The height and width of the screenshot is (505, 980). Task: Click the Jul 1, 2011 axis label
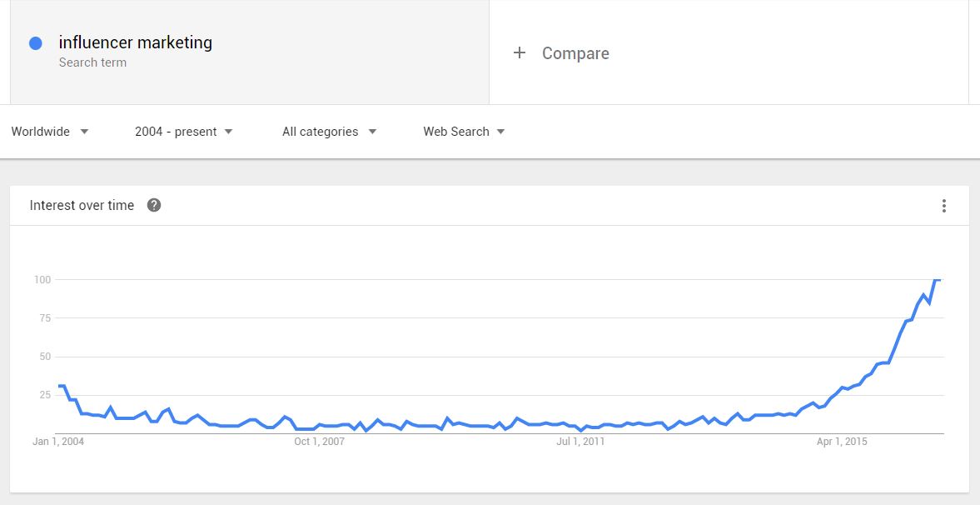tap(580, 442)
